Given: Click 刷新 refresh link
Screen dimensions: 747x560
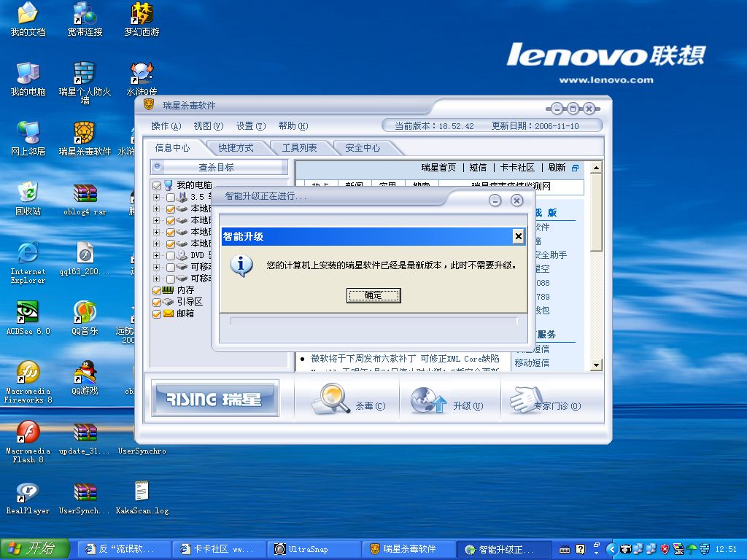Looking at the screenshot, I should point(557,168).
